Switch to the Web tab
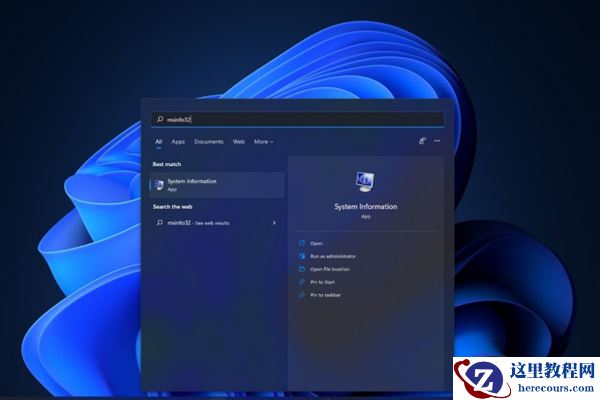Viewport: 600px width, 400px height. click(238, 142)
